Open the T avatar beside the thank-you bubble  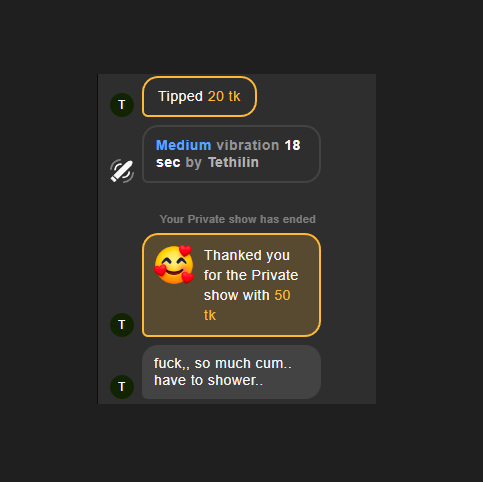pyautogui.click(x=122, y=325)
